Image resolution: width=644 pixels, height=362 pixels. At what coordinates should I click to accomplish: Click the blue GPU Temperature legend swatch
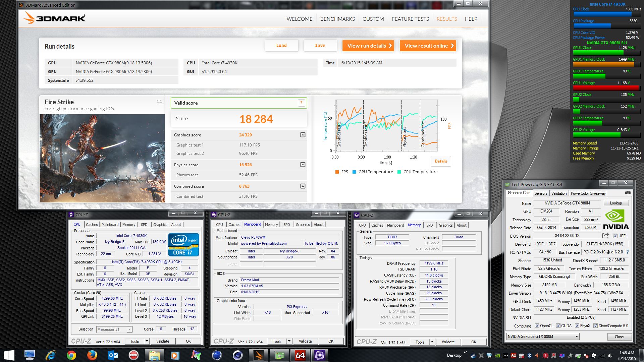354,172
